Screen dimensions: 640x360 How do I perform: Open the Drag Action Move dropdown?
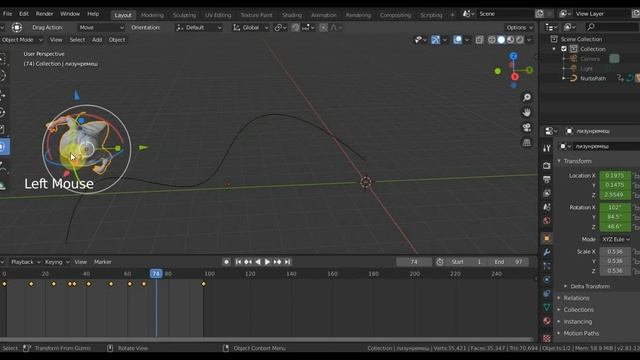click(x=101, y=27)
